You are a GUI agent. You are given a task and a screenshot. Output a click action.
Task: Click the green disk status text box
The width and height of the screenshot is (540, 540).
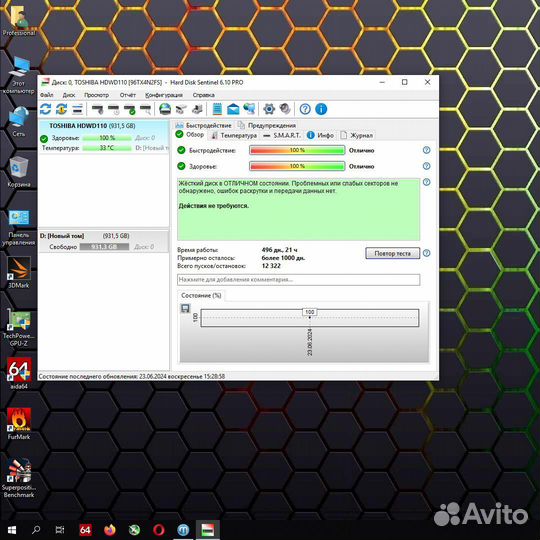[298, 209]
